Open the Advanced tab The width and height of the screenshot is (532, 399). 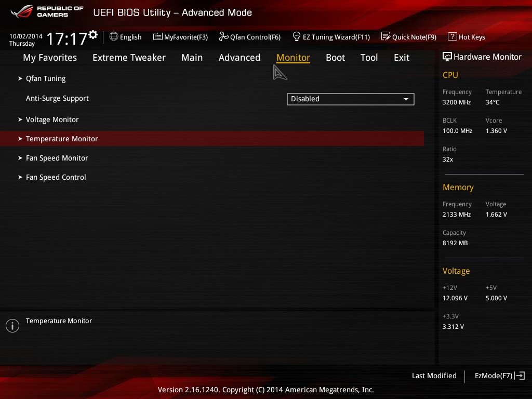tap(239, 58)
